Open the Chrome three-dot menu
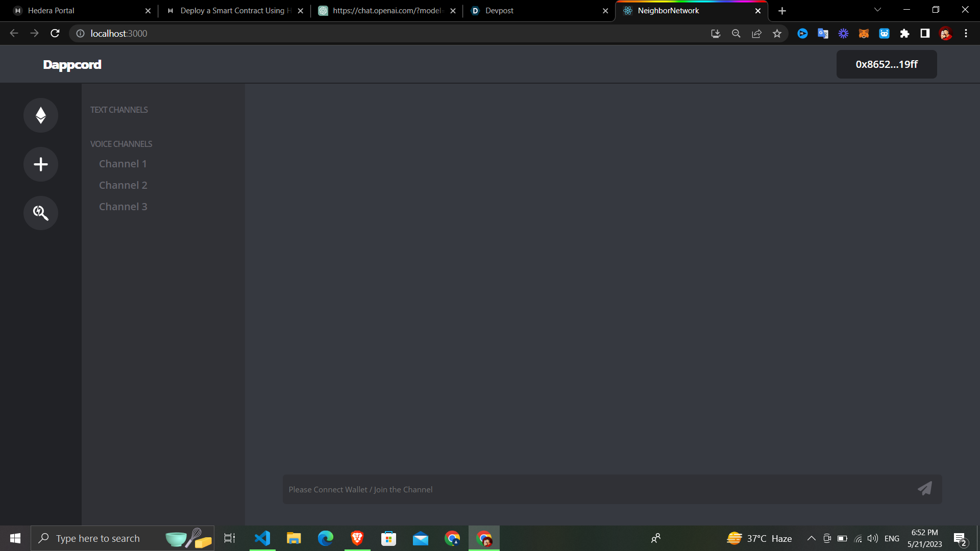The image size is (980, 551). pyautogui.click(x=966, y=34)
